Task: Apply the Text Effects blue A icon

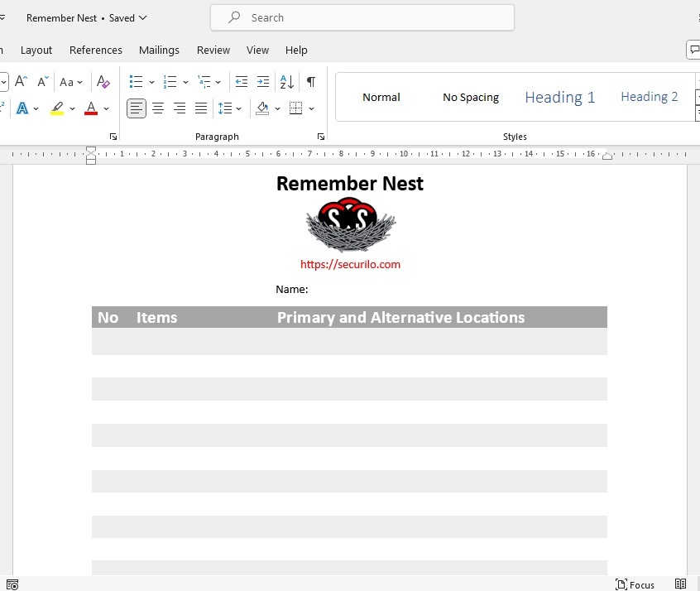Action: 22,108
